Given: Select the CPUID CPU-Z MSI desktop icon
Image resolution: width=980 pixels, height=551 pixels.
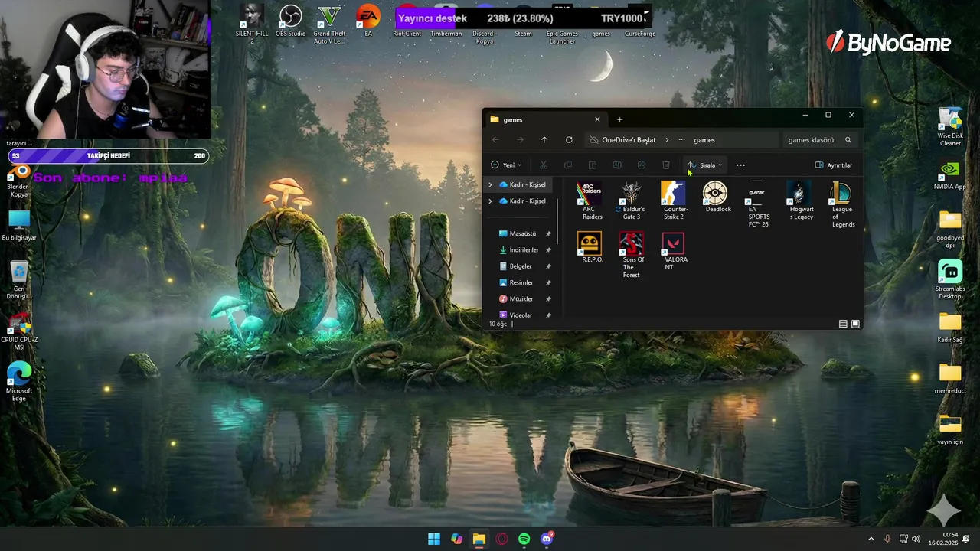Looking at the screenshot, I should point(19,331).
